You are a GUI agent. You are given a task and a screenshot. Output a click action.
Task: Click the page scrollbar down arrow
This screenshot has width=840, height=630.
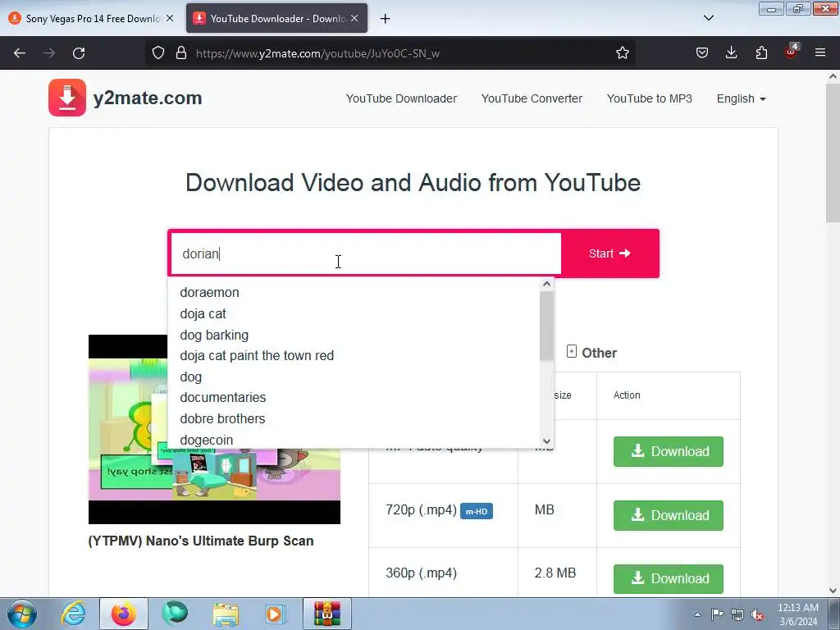point(833,591)
